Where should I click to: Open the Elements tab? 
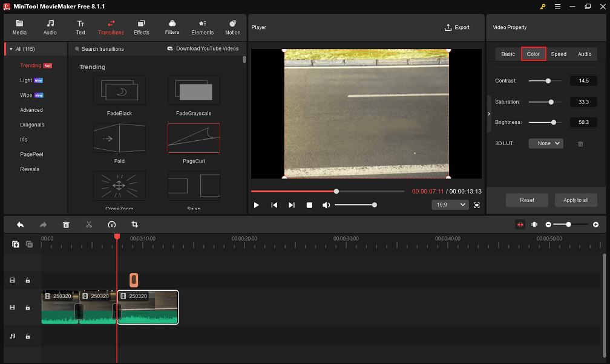202,28
